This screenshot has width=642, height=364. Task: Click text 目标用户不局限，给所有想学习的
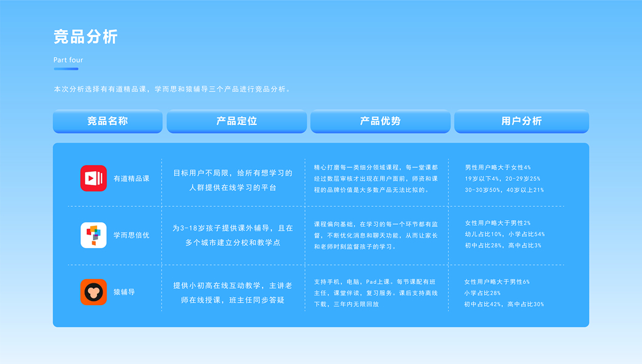(x=233, y=173)
